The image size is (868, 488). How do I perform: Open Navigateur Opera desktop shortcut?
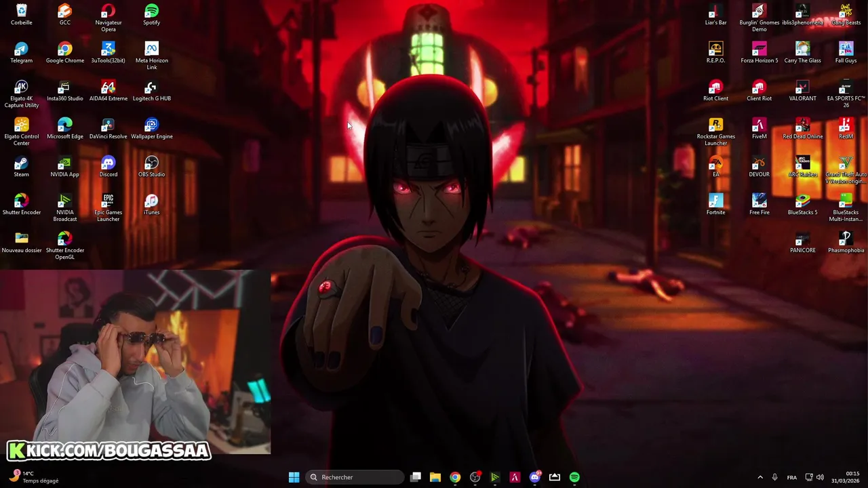pos(108,18)
